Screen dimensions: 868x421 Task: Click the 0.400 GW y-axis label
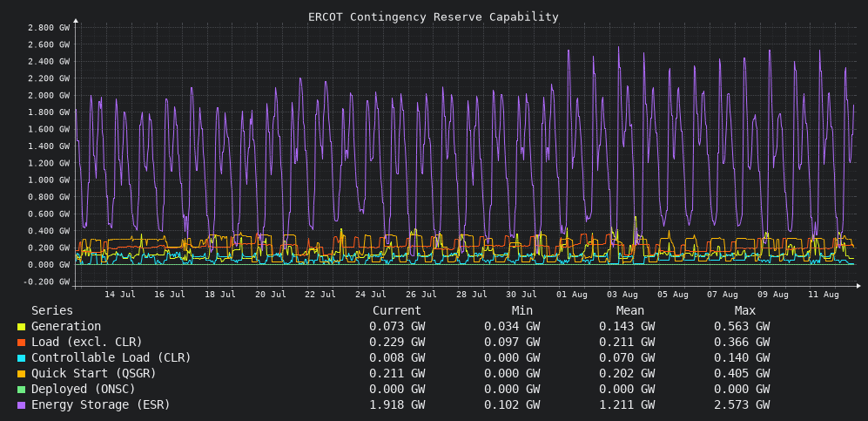coord(49,231)
